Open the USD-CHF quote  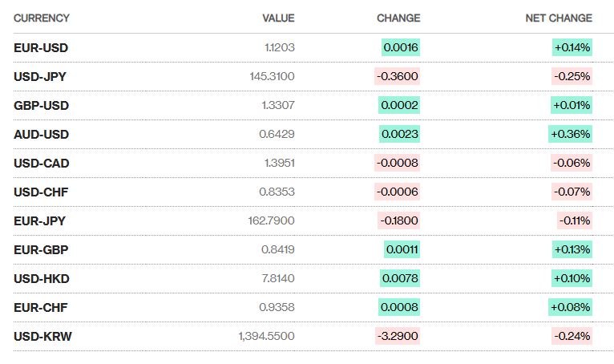tap(41, 192)
